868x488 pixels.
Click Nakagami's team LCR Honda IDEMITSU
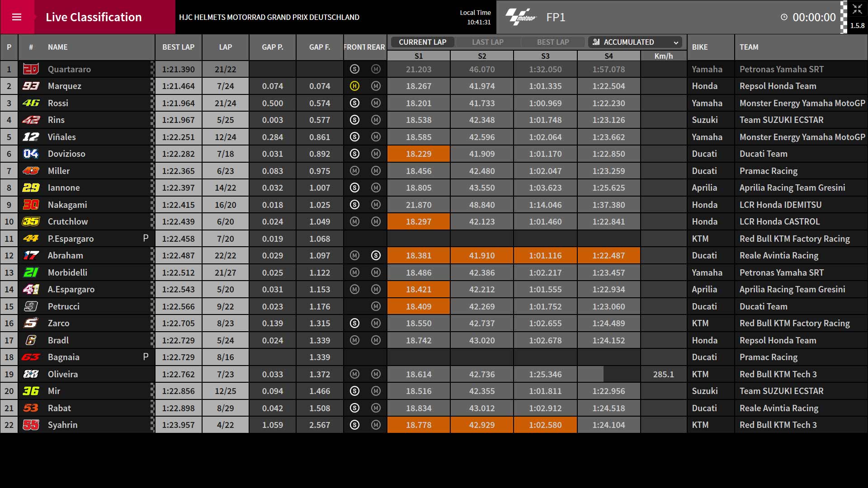pos(781,205)
